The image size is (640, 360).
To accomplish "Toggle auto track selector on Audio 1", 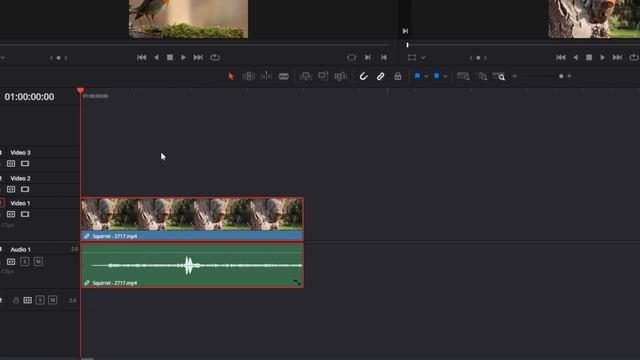I will [11, 262].
